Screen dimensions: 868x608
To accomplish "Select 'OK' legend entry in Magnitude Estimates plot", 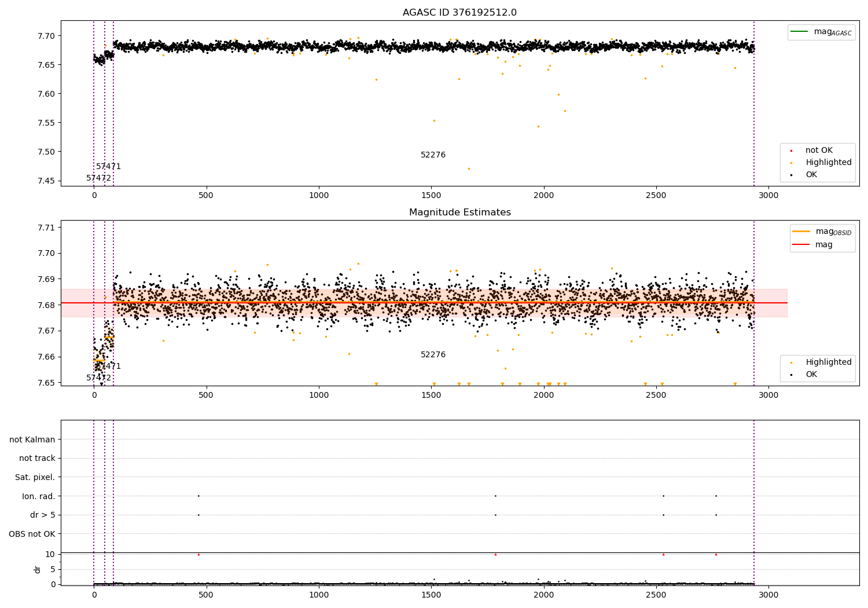I will [x=811, y=375].
